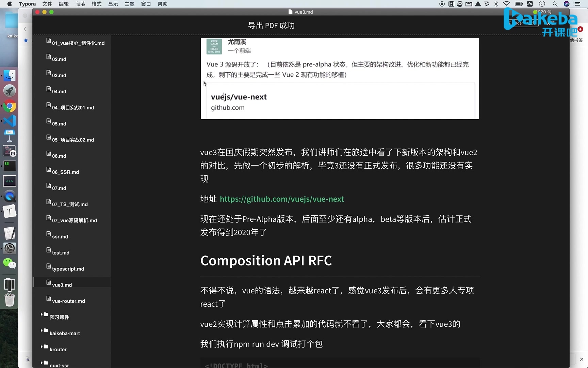Open the 主题 menu
The height and width of the screenshot is (368, 588).
pos(130,4)
